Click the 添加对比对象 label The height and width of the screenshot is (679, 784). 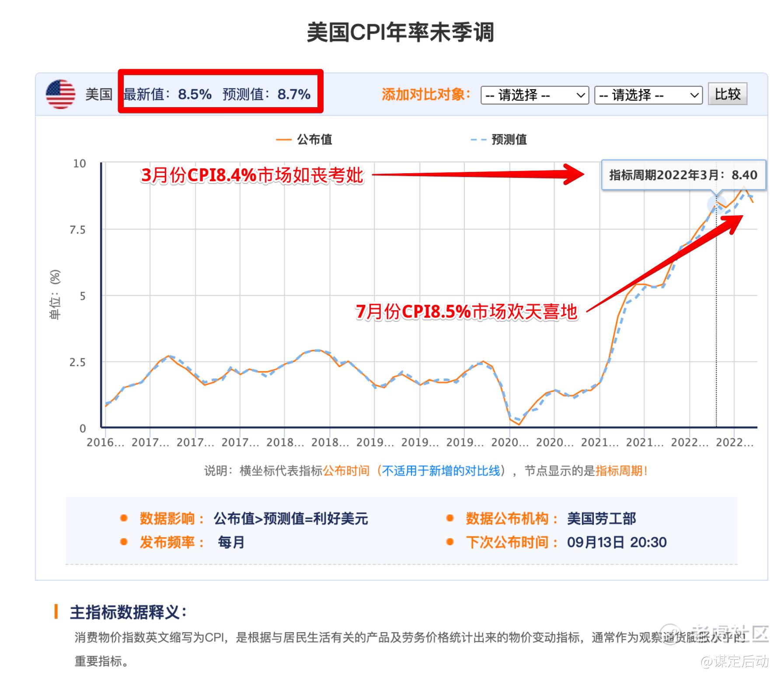pos(426,94)
